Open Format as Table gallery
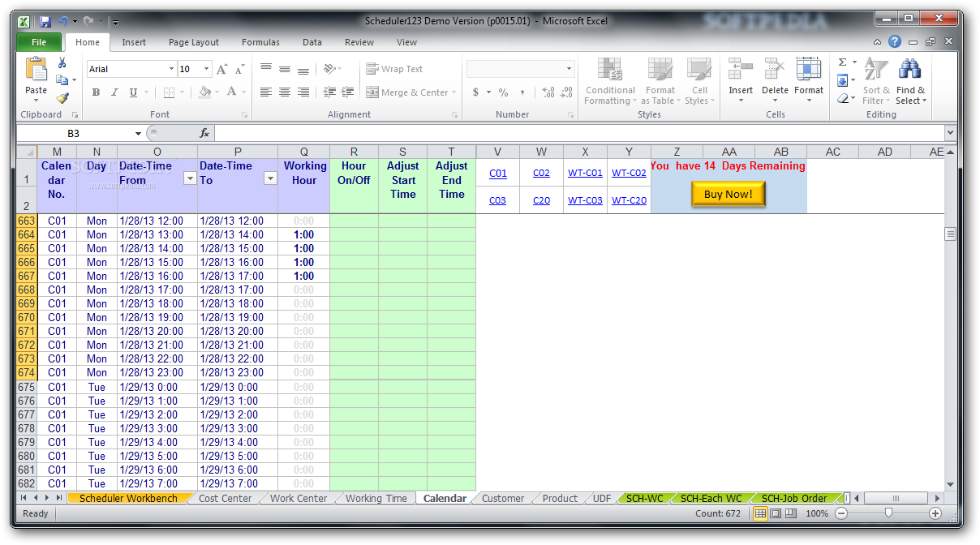 coord(660,81)
